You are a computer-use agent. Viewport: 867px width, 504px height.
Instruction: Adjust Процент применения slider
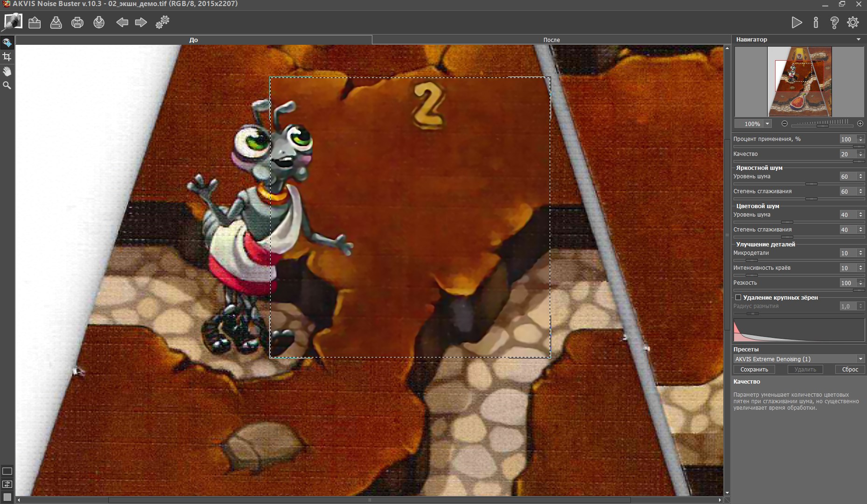click(799, 147)
